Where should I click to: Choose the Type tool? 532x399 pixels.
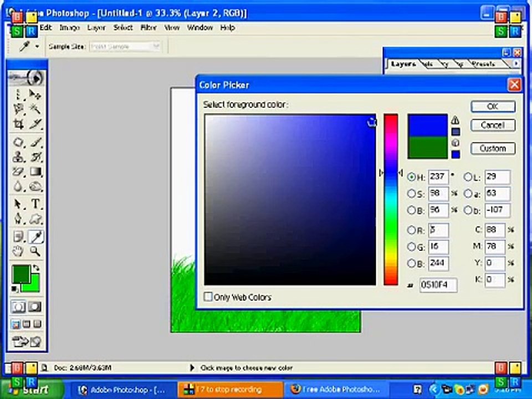35,203
